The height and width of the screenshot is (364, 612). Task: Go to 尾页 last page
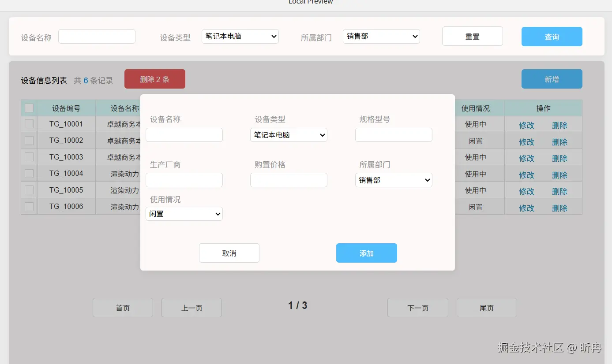point(487,308)
